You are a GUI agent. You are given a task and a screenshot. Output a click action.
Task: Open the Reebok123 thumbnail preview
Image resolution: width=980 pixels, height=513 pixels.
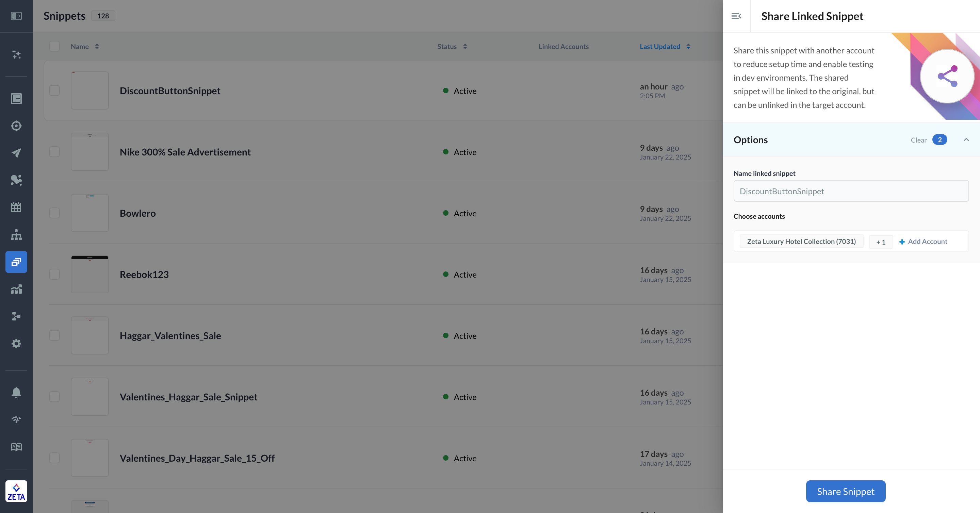point(90,274)
